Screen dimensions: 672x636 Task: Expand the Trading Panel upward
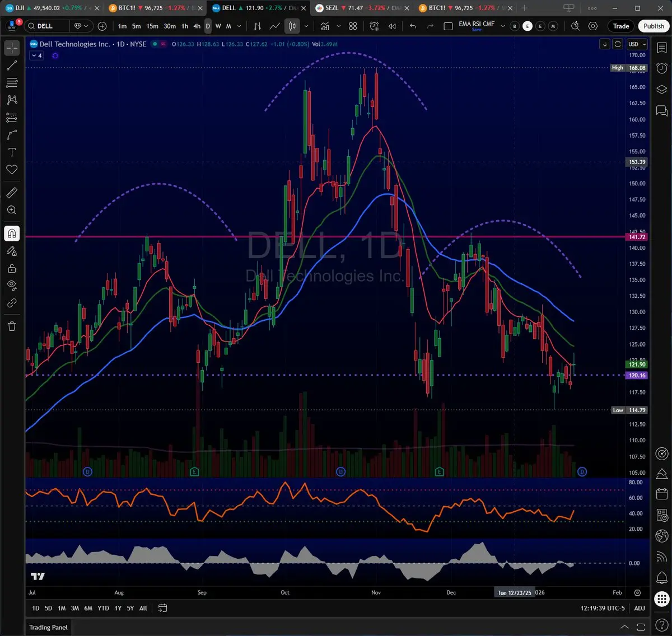(x=624, y=627)
